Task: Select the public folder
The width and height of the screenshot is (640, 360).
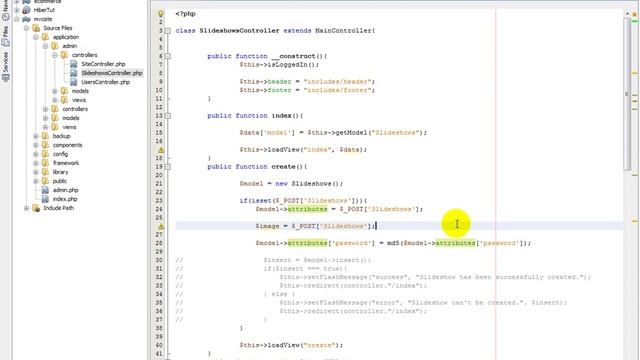Action: [x=60, y=181]
